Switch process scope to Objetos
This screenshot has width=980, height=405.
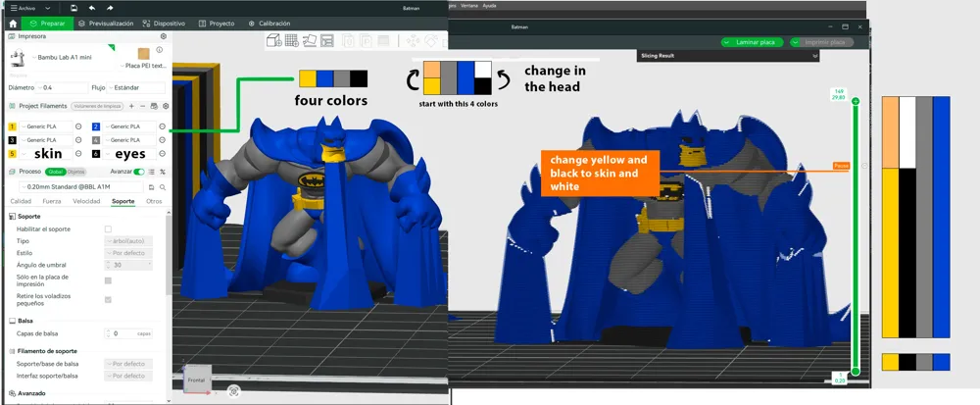click(75, 172)
